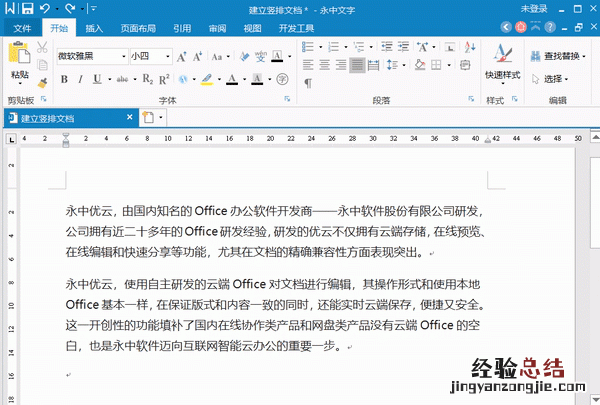This screenshot has width=600, height=405.
Task: Expand the line spacing dropdown arrow
Action: coord(404,65)
